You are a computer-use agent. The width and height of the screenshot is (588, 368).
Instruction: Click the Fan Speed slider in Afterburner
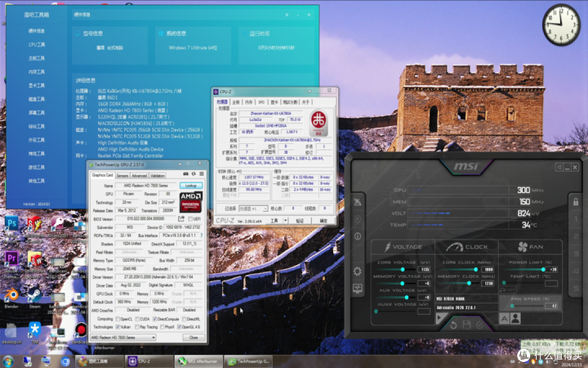(x=527, y=306)
